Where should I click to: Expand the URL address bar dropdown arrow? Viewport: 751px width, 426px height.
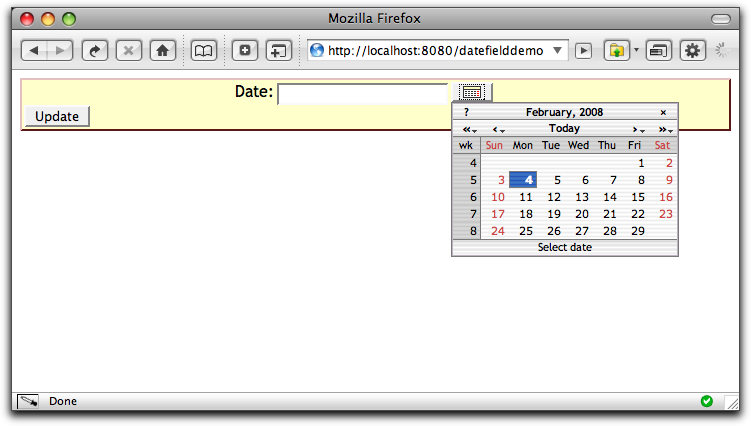coord(558,50)
